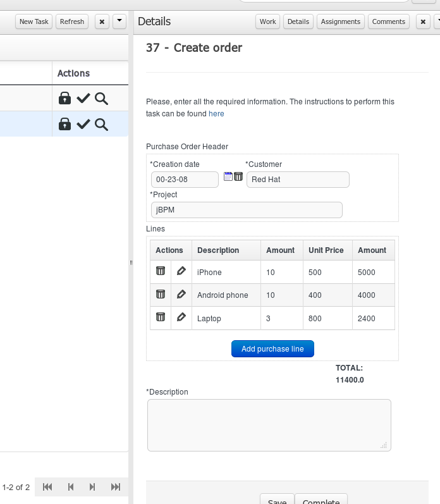Click the Add purchase line button
The height and width of the screenshot is (504, 440).
coord(272,349)
